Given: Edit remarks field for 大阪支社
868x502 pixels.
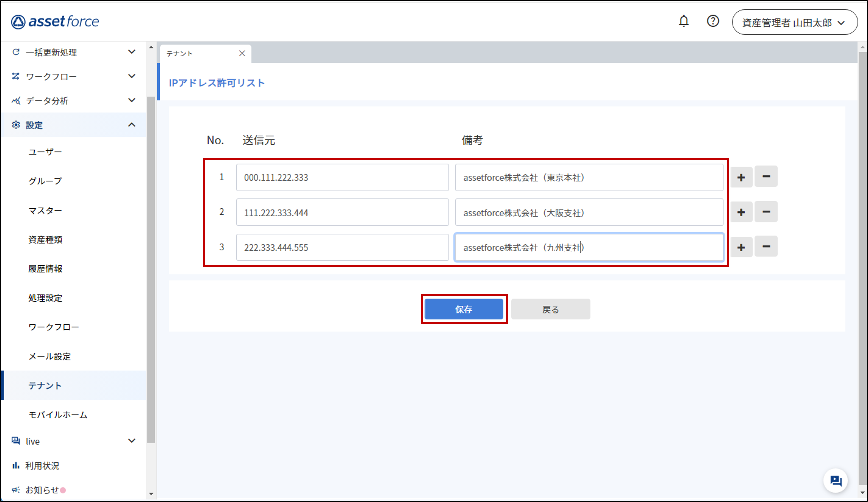Looking at the screenshot, I should point(589,212).
